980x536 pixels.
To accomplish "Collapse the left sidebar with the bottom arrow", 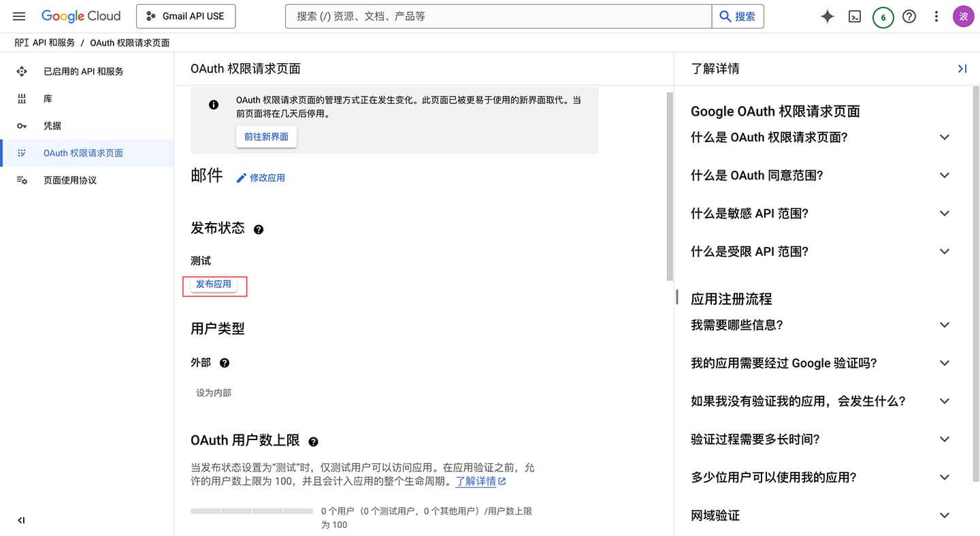I will (x=21, y=520).
